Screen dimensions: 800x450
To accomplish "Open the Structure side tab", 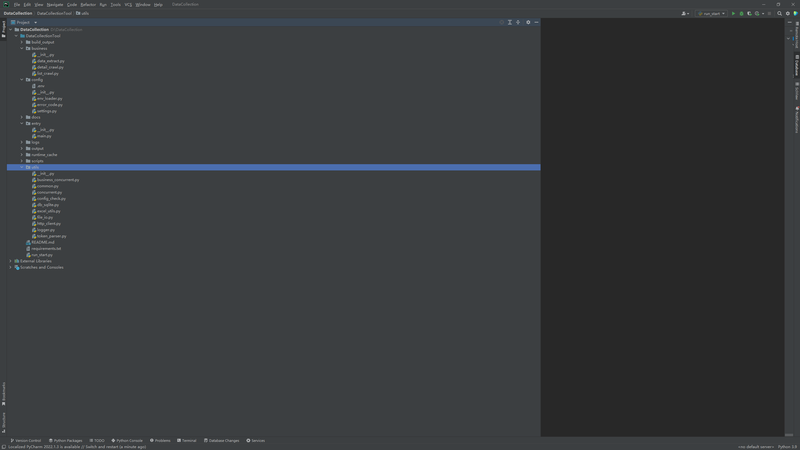I will tap(3, 422).
